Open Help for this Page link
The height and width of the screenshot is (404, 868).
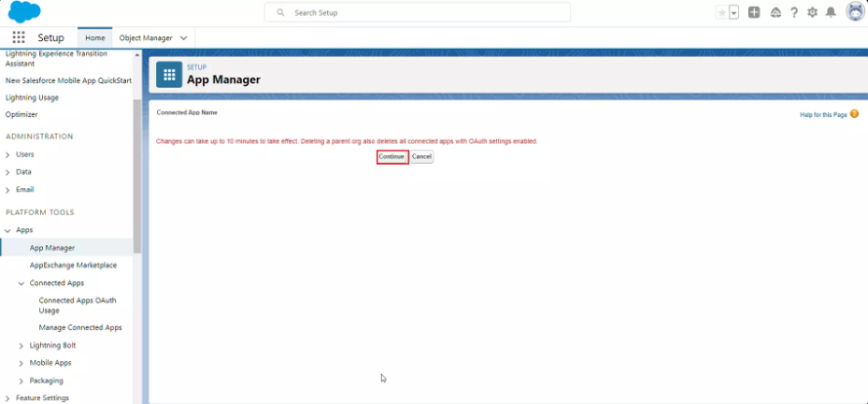(823, 115)
